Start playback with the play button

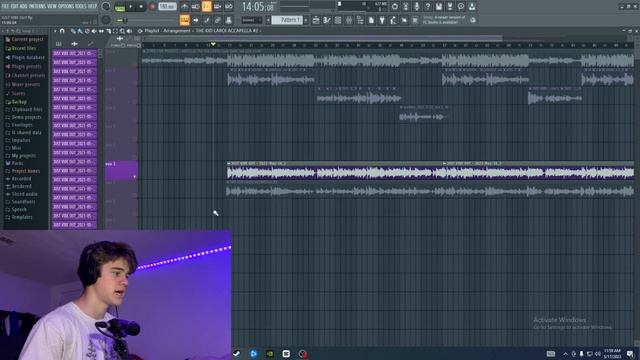(x=131, y=7)
